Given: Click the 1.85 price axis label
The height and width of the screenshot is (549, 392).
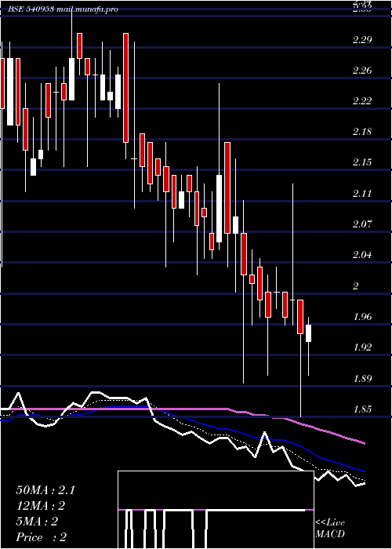Looking at the screenshot, I should 362,409.
